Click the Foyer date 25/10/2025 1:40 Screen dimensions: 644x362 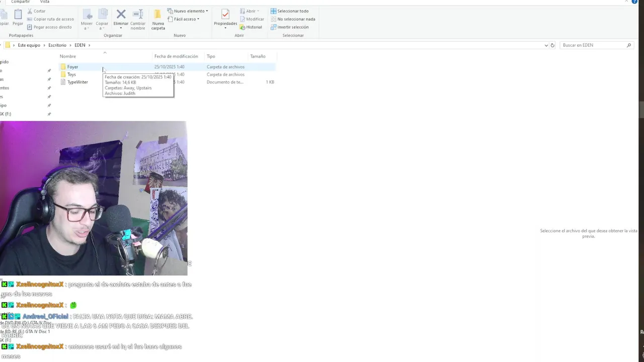coord(169,67)
